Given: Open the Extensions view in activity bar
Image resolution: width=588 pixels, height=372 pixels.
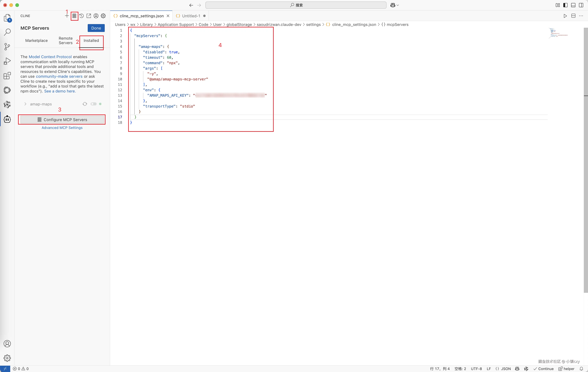Looking at the screenshot, I should (7, 76).
